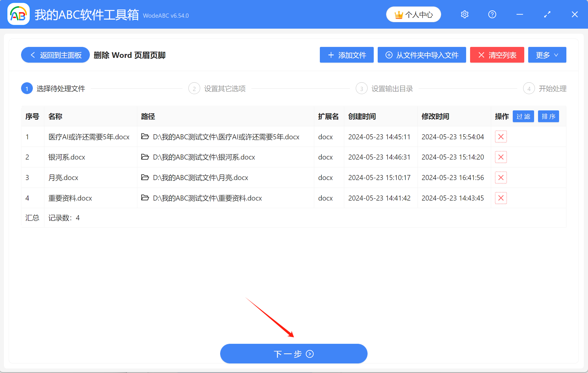Click the crown icon in 个人中心 button
The height and width of the screenshot is (373, 588).
398,14
